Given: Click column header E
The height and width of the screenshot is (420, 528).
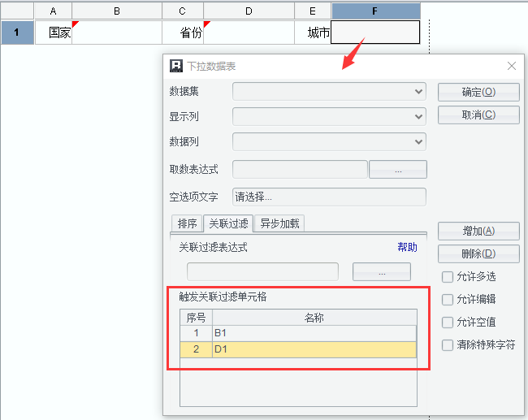Looking at the screenshot, I should 313,11.
